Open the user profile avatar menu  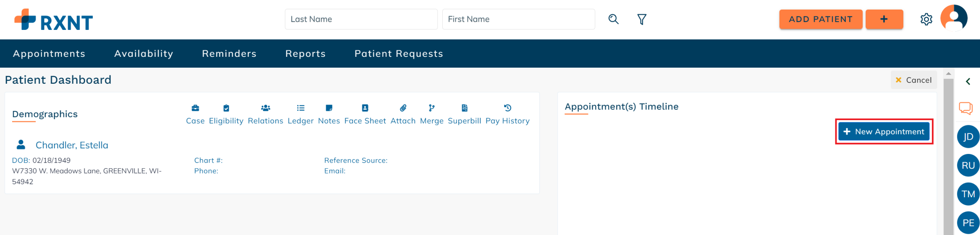(954, 18)
